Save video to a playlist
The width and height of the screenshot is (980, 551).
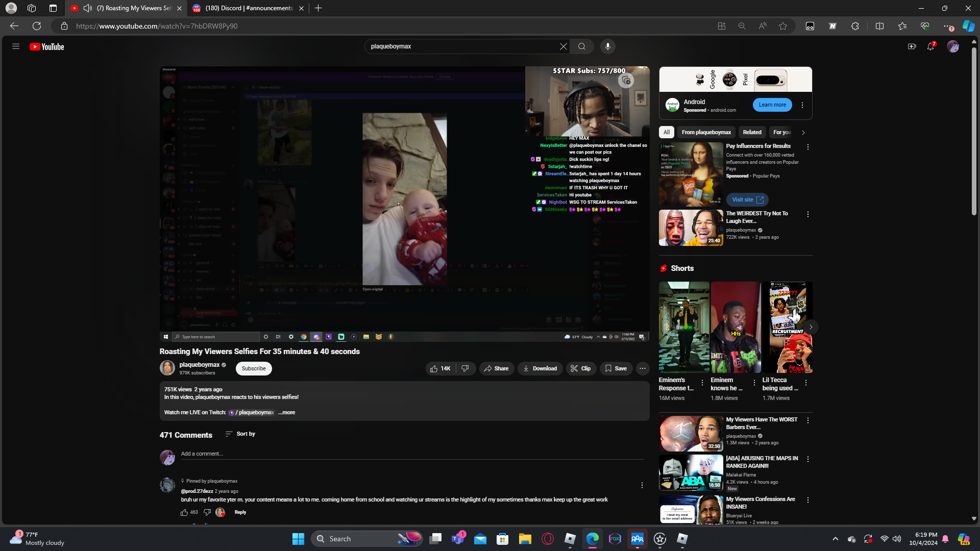point(616,368)
